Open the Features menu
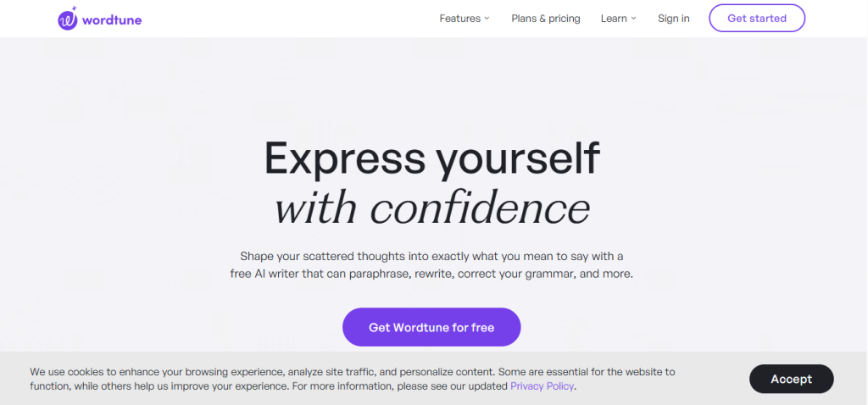The image size is (868, 405). coord(460,19)
